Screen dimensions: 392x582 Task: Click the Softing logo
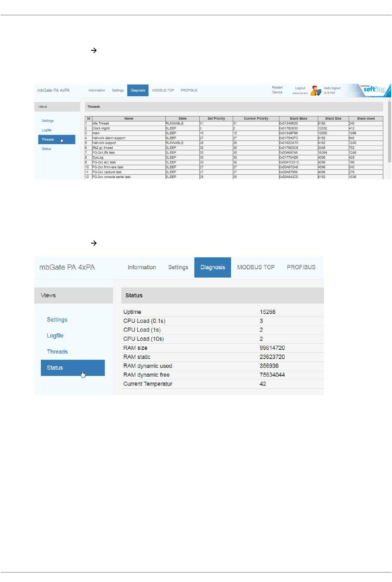[x=373, y=89]
